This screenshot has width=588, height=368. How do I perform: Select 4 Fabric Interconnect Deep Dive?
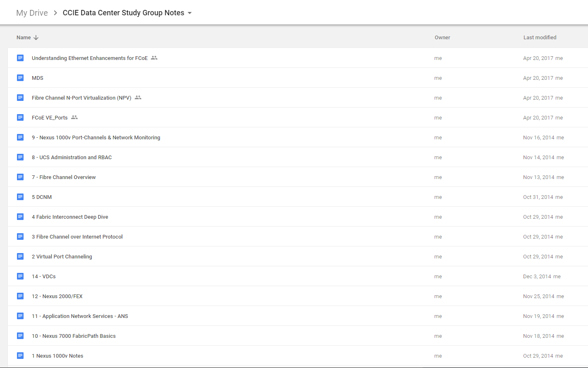click(x=70, y=217)
